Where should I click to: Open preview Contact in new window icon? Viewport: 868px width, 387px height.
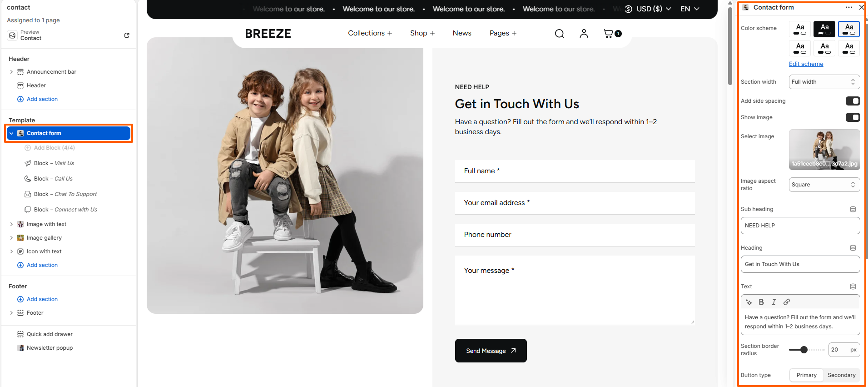coord(127,35)
